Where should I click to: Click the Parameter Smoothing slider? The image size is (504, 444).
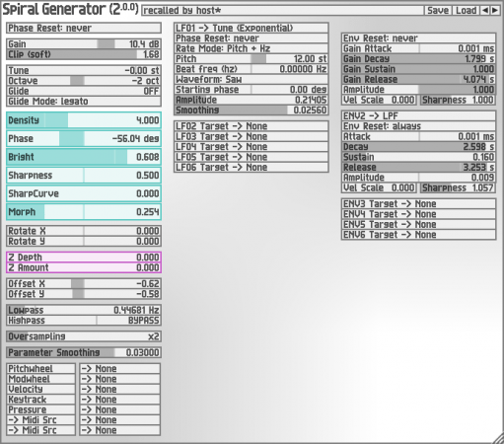point(84,352)
